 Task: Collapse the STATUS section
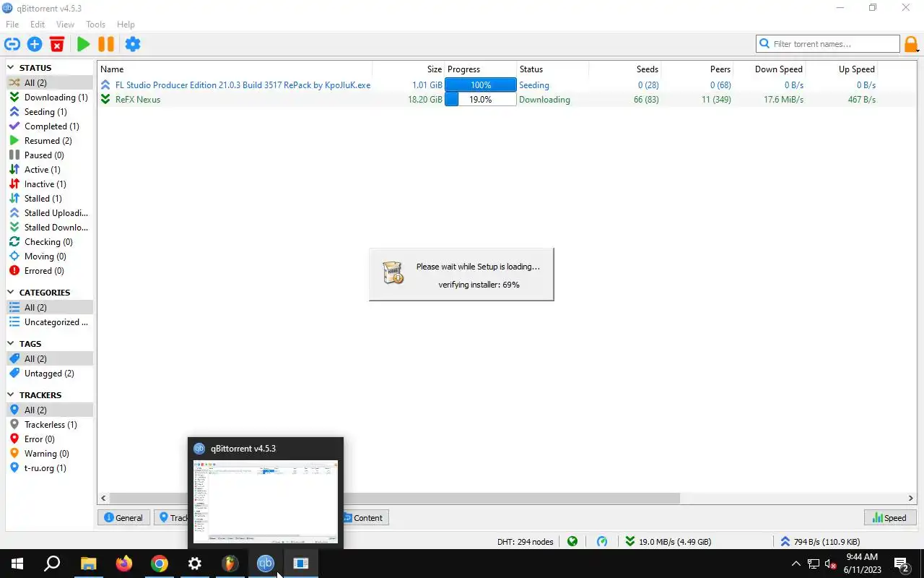(x=12, y=68)
